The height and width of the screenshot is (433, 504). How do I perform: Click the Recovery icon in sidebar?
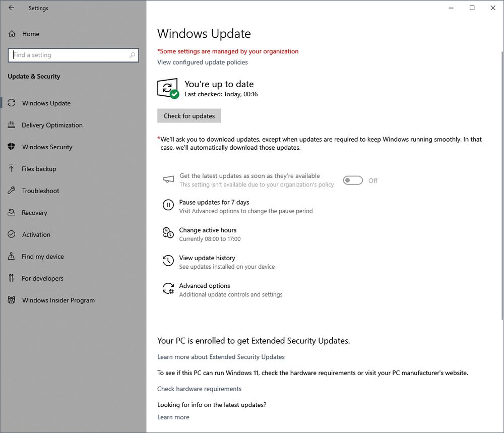click(12, 212)
